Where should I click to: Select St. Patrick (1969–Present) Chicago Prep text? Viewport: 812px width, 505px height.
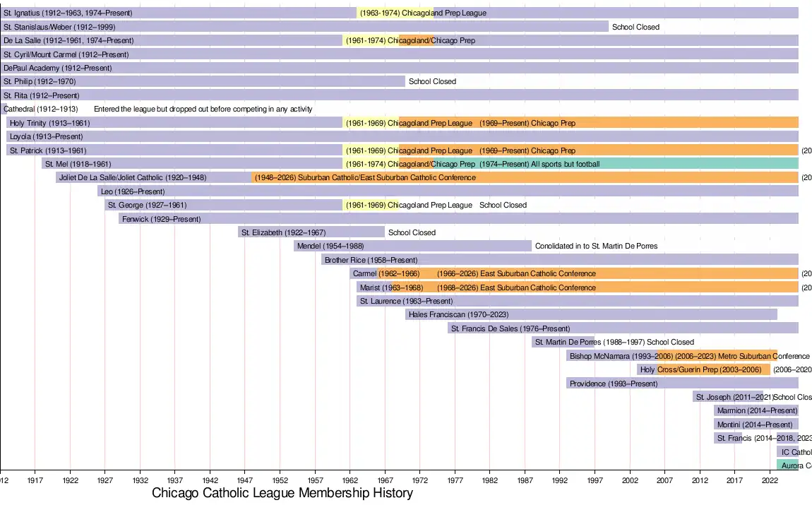(x=527, y=150)
